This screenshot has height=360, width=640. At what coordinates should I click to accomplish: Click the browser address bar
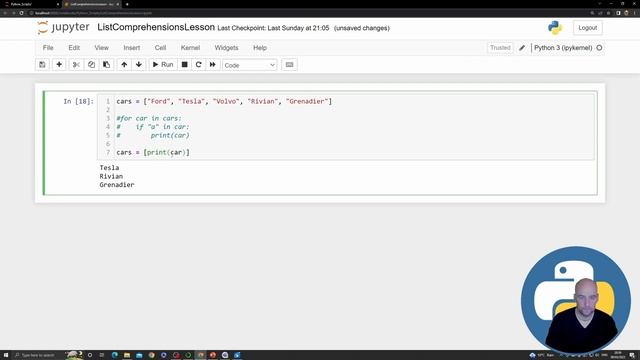[306, 13]
